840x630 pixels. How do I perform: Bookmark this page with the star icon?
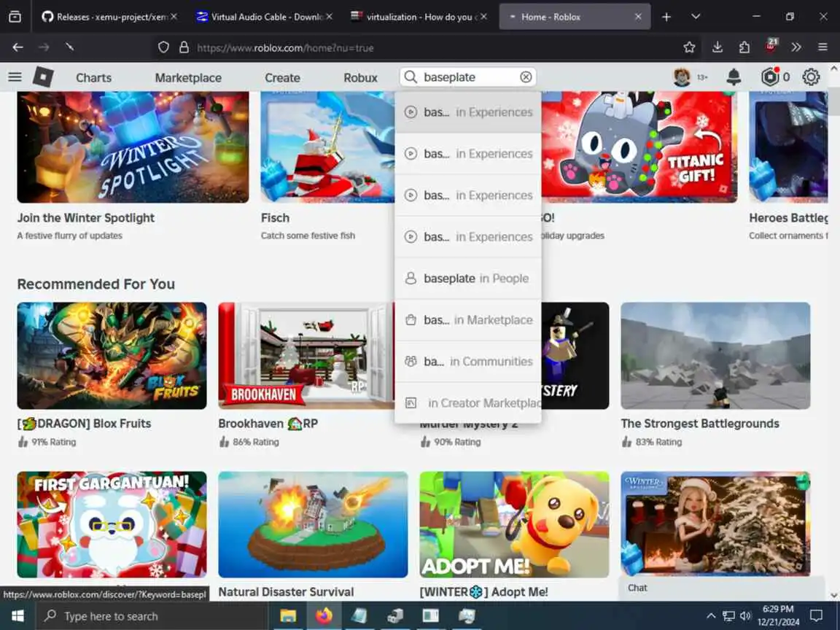[689, 47]
